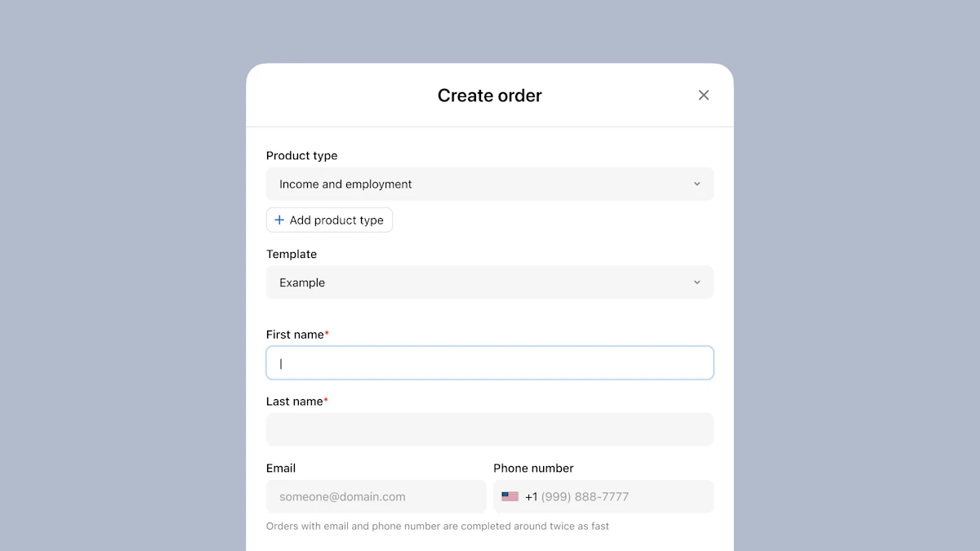The image size is (980, 551).
Task: Click the Product type label text
Action: (x=301, y=156)
